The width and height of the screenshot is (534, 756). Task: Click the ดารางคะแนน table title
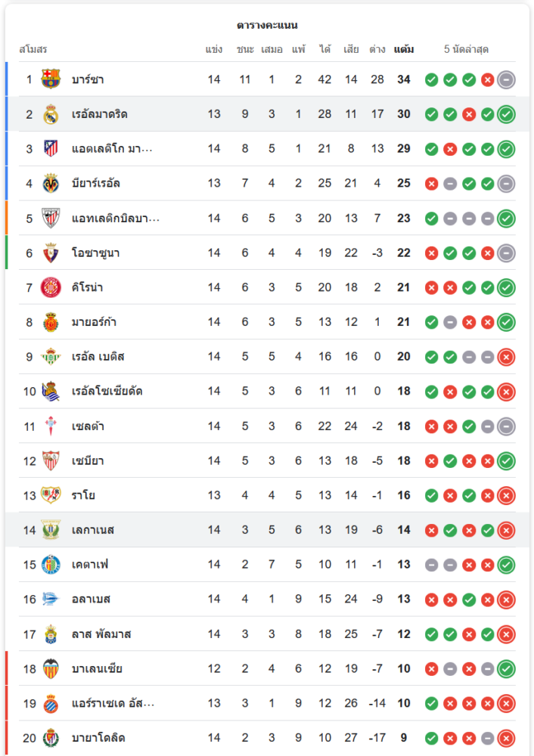pos(267,25)
